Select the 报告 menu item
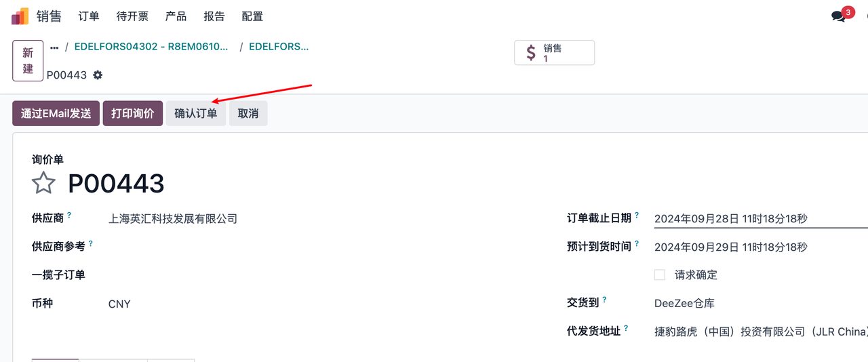 click(x=214, y=16)
